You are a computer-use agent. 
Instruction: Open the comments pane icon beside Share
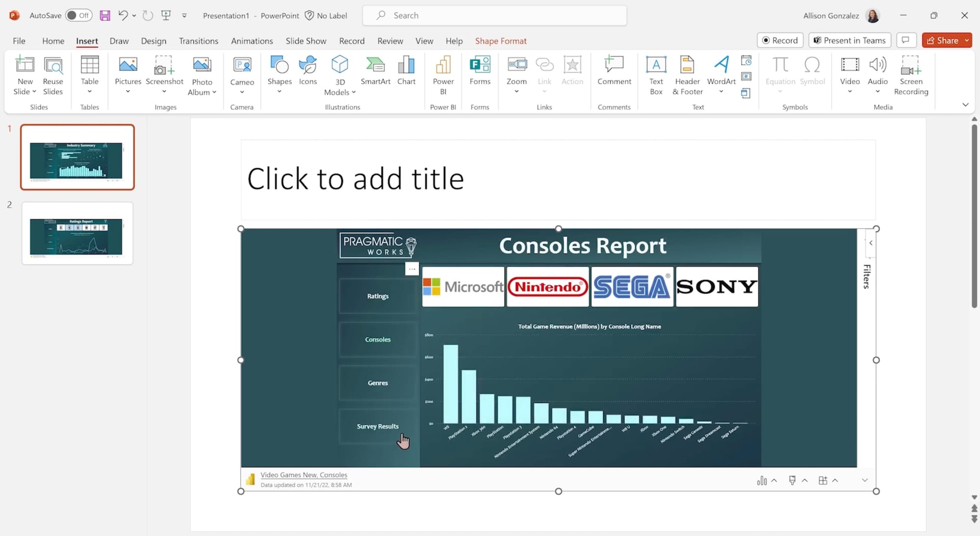(x=906, y=40)
